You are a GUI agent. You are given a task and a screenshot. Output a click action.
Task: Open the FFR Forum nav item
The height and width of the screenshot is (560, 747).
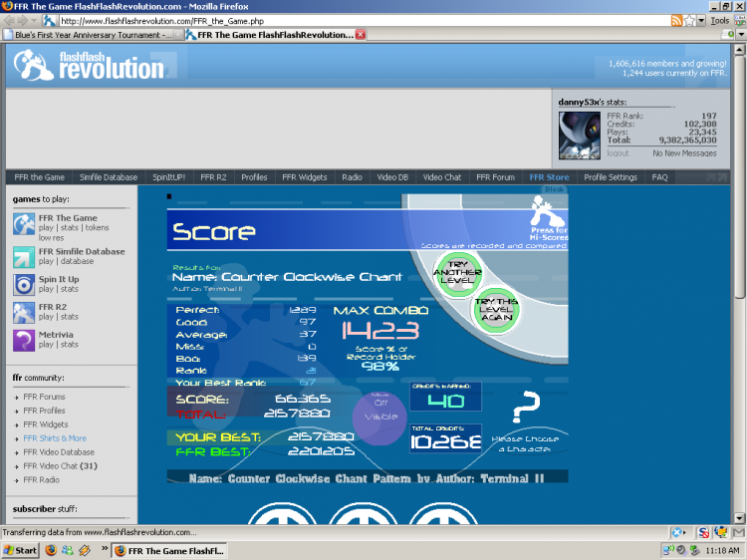(495, 177)
